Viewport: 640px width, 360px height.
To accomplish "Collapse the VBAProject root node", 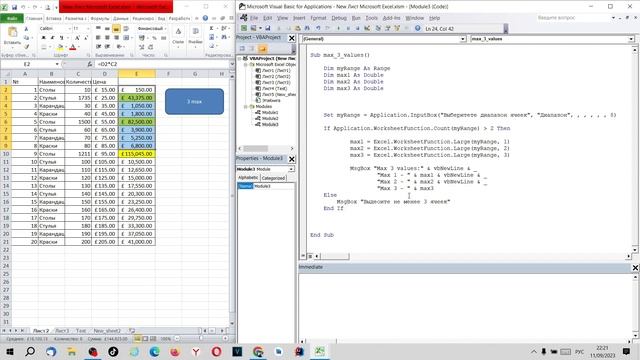I will click(240, 59).
